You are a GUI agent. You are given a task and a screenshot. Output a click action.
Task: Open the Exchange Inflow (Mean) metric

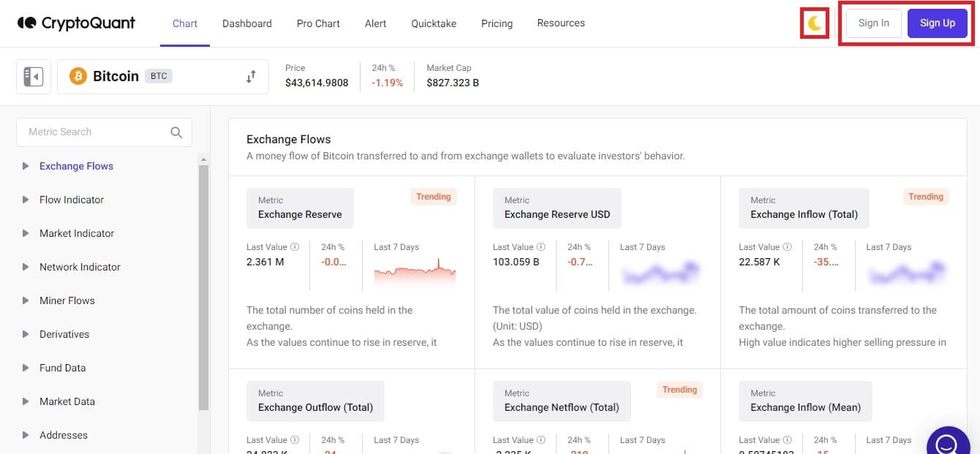(805, 401)
